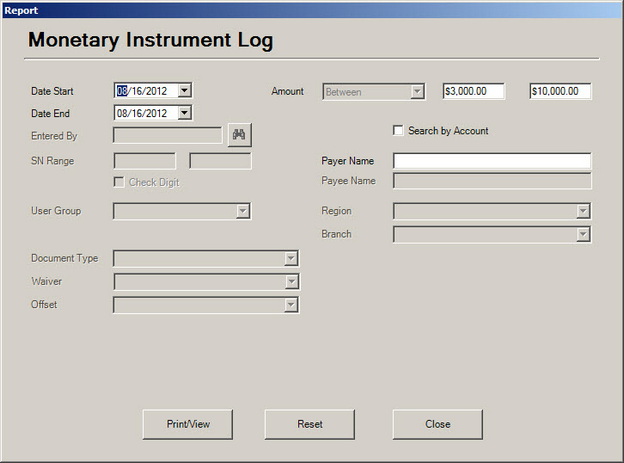This screenshot has height=463, width=624.
Task: Expand the Region dropdown
Action: point(583,211)
